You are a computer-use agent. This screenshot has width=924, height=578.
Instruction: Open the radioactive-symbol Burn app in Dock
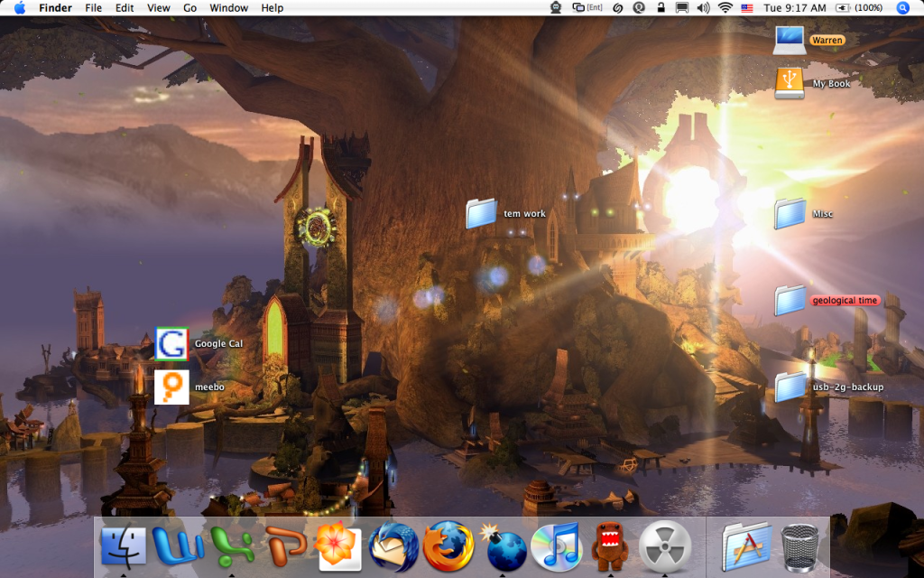[x=665, y=546]
